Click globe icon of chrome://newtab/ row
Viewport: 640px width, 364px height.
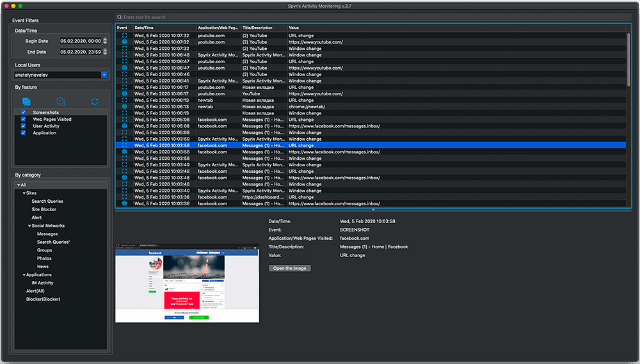124,106
